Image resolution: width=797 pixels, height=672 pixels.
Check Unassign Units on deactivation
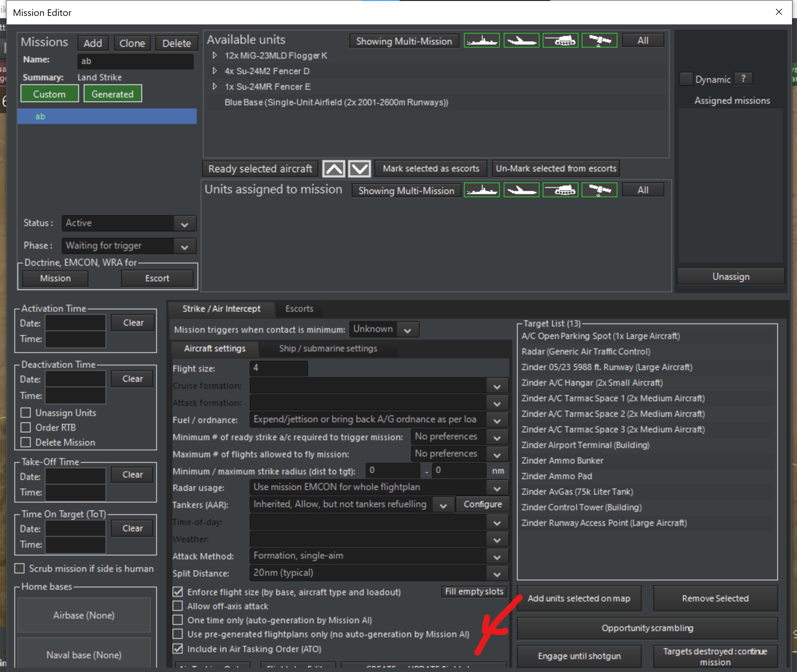click(26, 412)
